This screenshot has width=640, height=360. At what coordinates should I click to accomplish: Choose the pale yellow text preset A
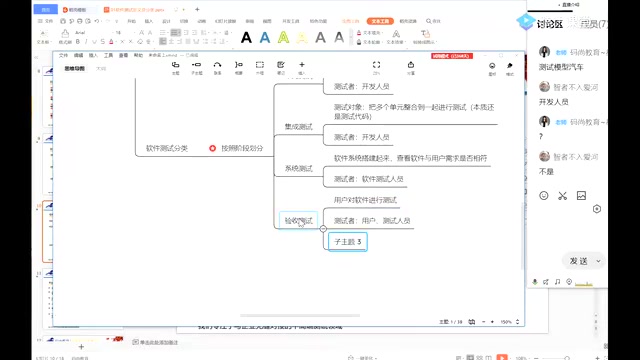[302, 38]
